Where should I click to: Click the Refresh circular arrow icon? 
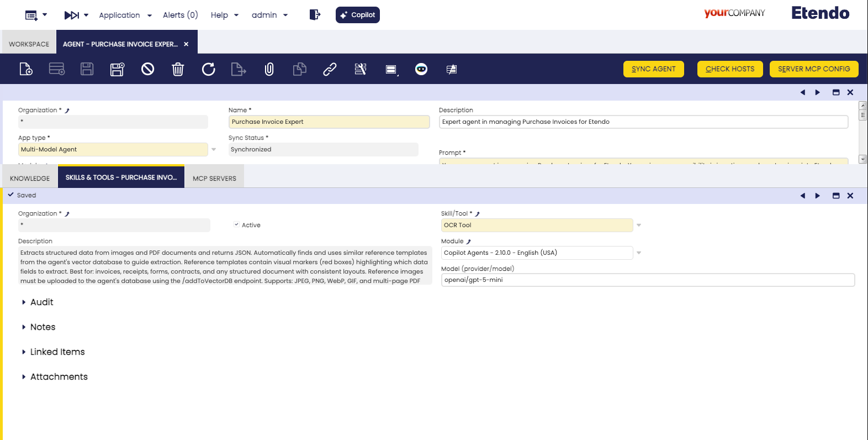click(208, 69)
